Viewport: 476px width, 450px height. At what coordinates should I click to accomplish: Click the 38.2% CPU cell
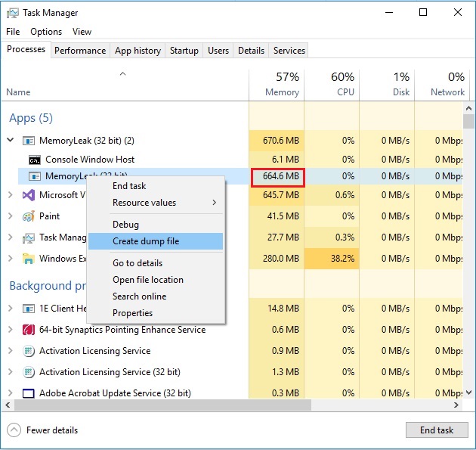click(x=332, y=259)
